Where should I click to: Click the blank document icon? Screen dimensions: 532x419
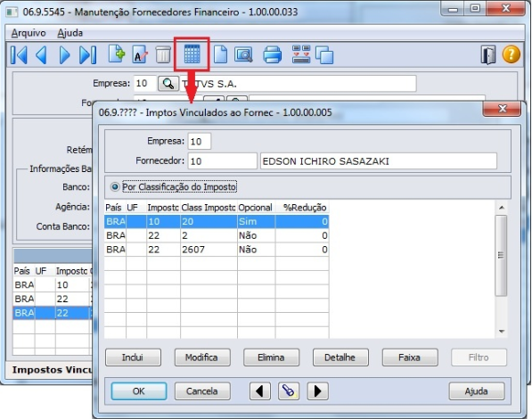pyautogui.click(x=220, y=54)
